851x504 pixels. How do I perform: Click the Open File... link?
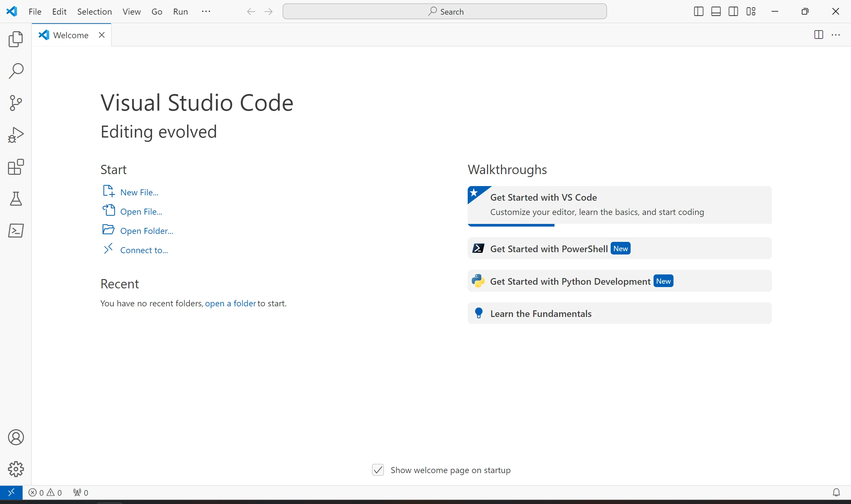(141, 212)
